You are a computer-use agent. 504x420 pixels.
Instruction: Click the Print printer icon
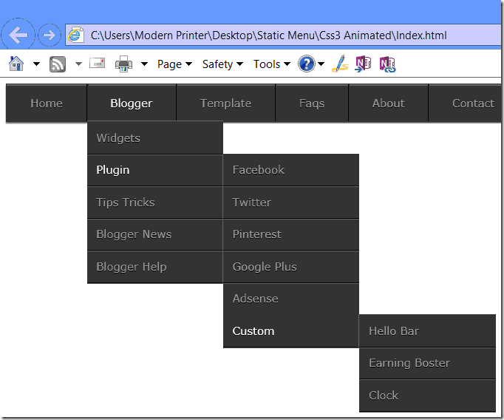(123, 64)
